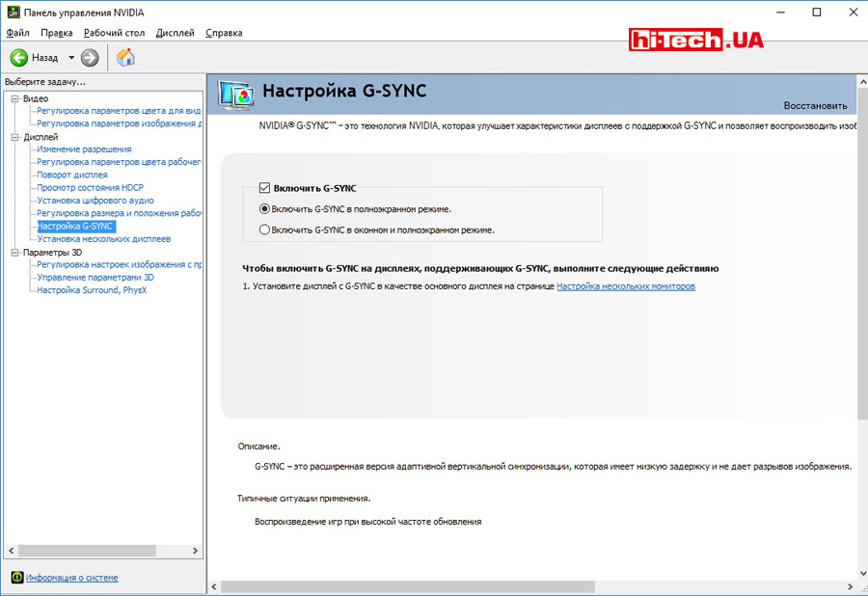Click the System Information icon at bottom left
The width and height of the screenshot is (868, 596).
coord(16,578)
